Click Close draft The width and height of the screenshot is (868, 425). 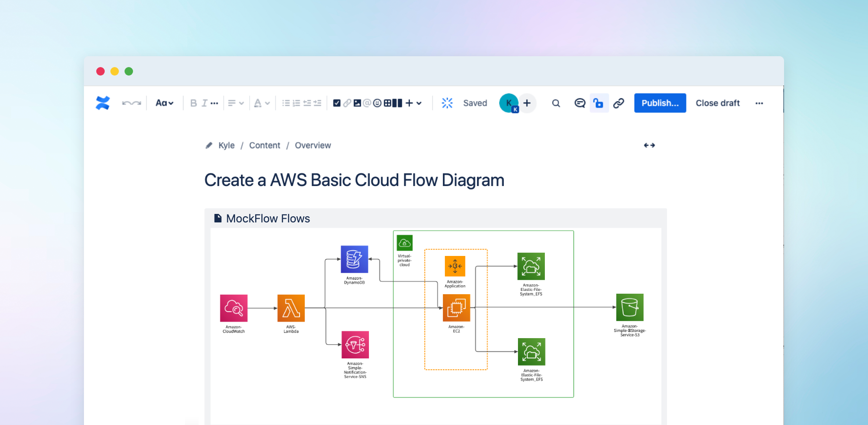(718, 103)
